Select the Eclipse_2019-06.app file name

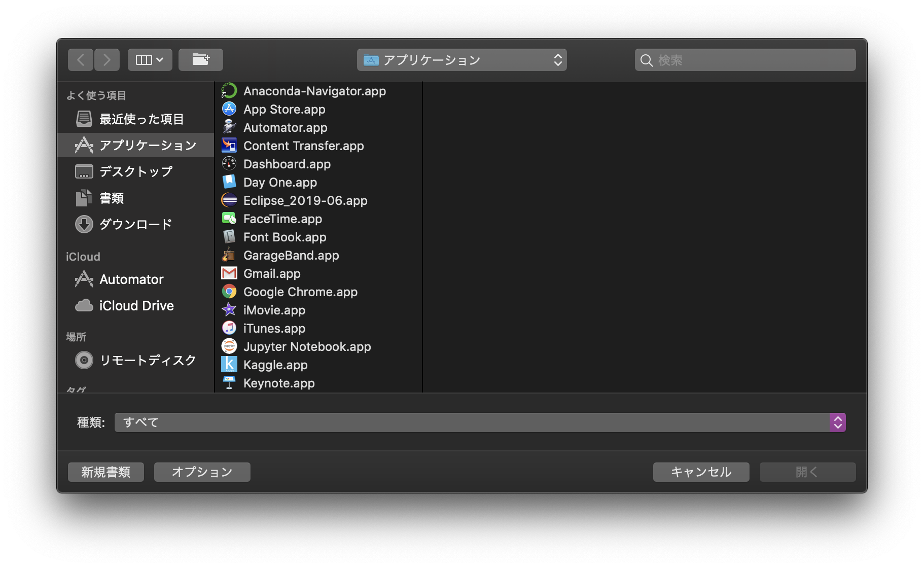coord(306,200)
